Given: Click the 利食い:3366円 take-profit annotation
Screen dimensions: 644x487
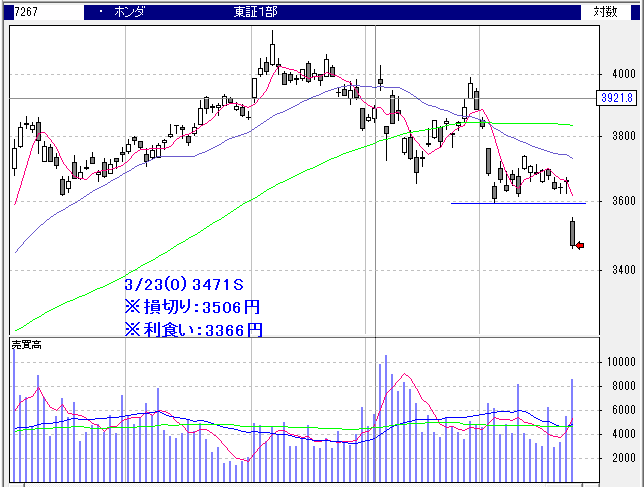Looking at the screenshot, I should coord(192,329).
